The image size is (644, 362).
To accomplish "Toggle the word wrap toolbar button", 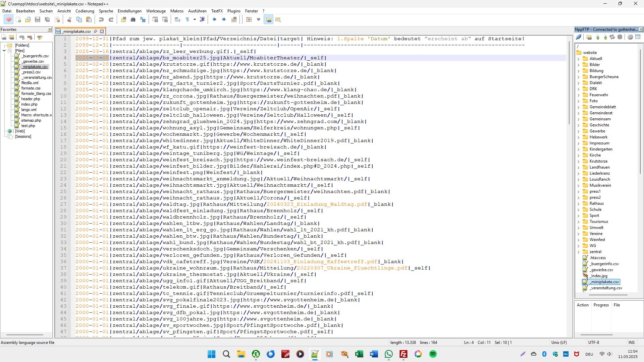I will pos(178,20).
